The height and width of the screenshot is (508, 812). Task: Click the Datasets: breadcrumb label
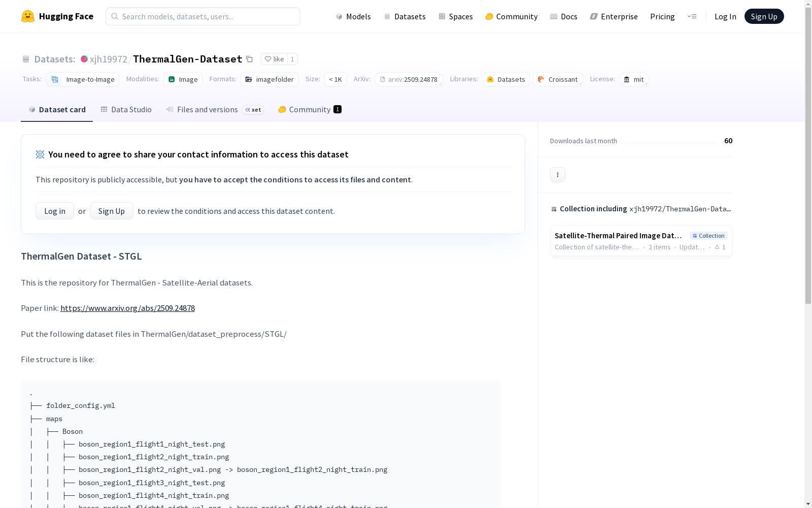55,59
